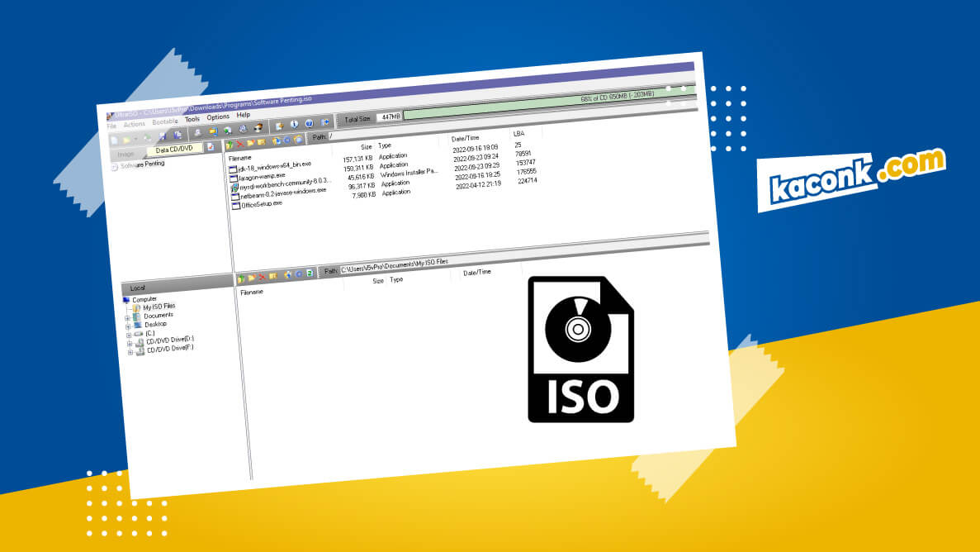Open the Bootable menu
980x552 pixels.
pyautogui.click(x=165, y=121)
